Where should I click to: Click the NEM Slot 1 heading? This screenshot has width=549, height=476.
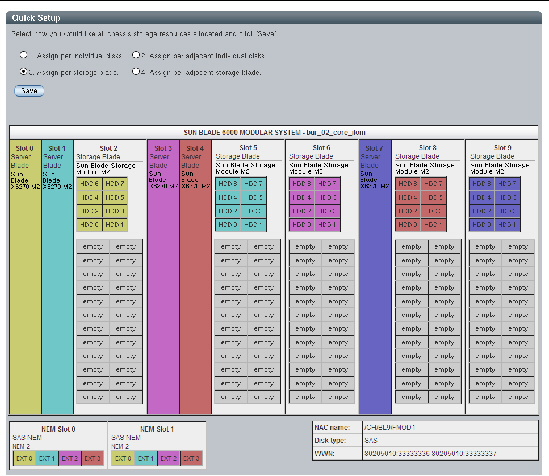157,429
